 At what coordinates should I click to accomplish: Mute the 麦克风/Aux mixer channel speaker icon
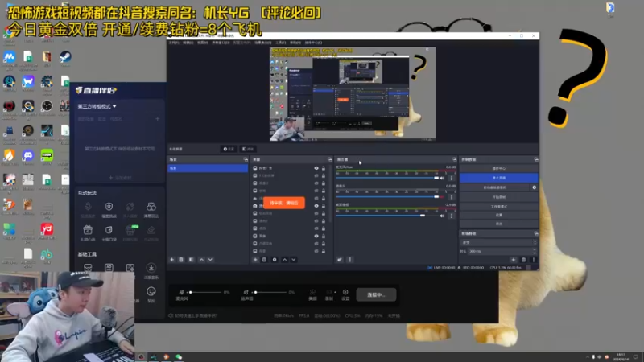click(442, 178)
